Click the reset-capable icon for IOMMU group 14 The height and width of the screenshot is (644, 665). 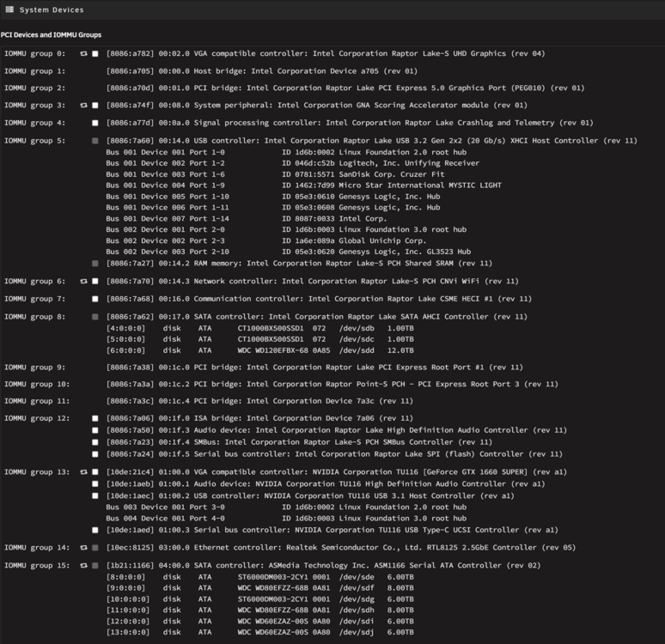pyautogui.click(x=83, y=548)
